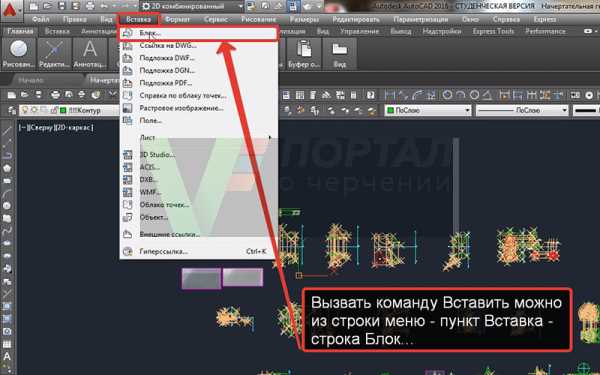Select the Spline tool in left toolbar

click(x=7, y=231)
